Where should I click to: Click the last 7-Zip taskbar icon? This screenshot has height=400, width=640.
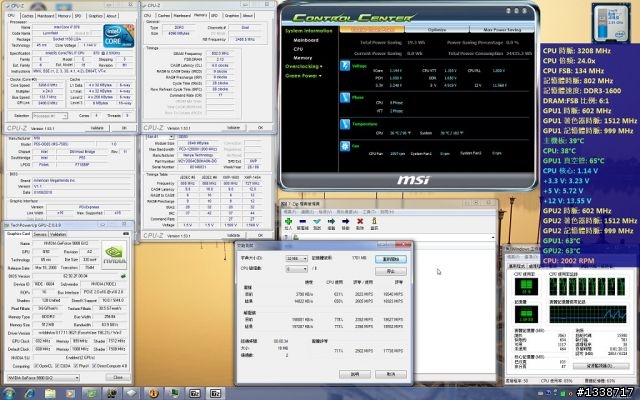pyautogui.click(x=215, y=393)
